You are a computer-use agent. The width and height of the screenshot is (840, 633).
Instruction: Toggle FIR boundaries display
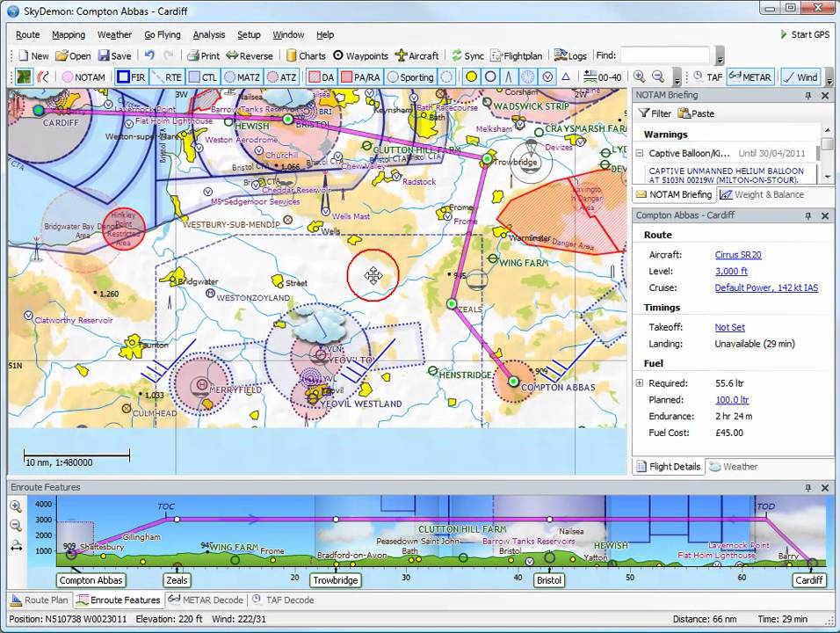click(x=131, y=77)
